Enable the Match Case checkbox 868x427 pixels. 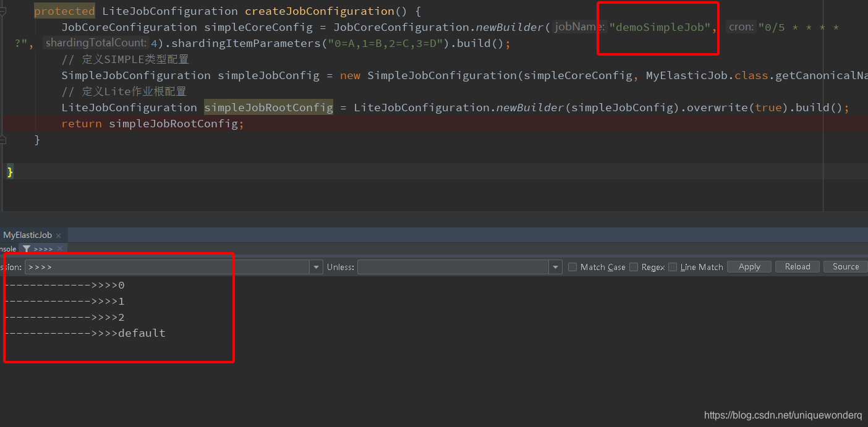tap(572, 267)
